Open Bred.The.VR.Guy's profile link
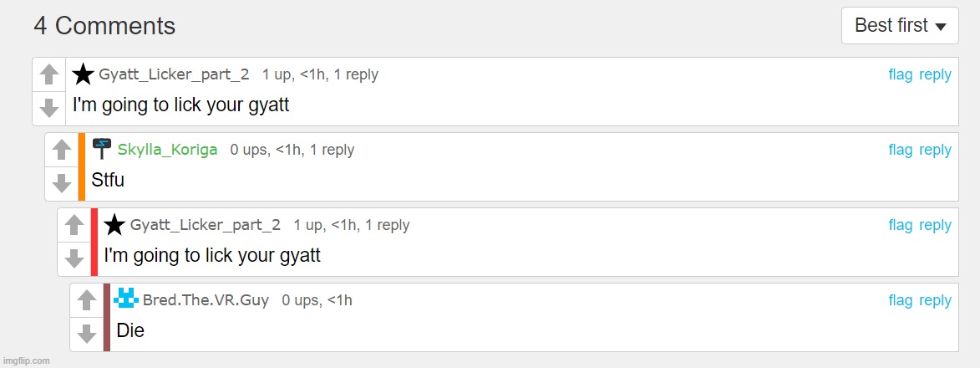 point(206,300)
